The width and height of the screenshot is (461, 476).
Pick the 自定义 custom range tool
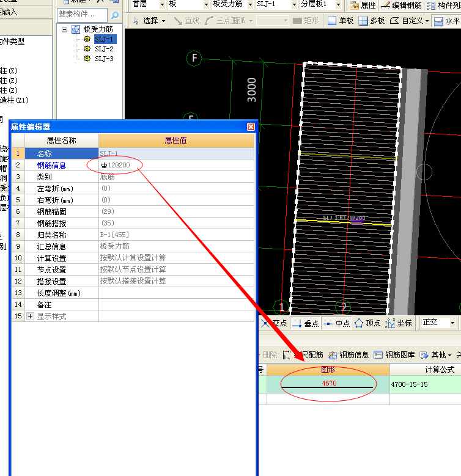tap(407, 21)
